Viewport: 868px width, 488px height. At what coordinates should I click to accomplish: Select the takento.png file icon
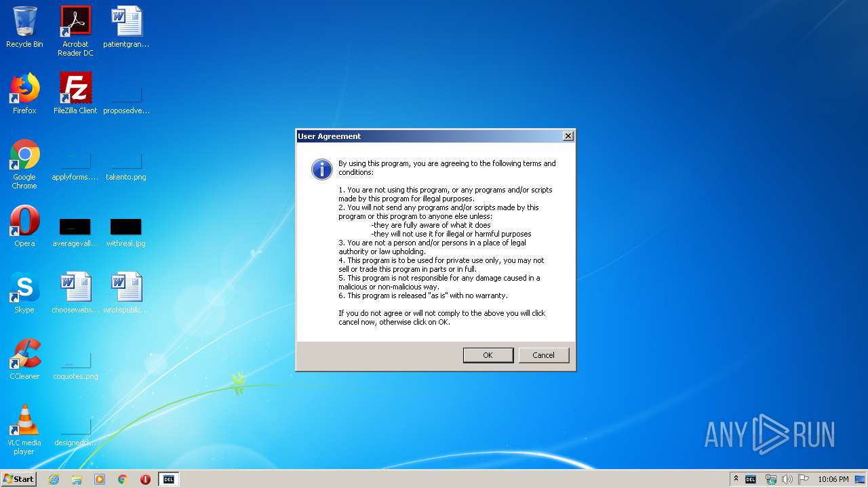126,166
